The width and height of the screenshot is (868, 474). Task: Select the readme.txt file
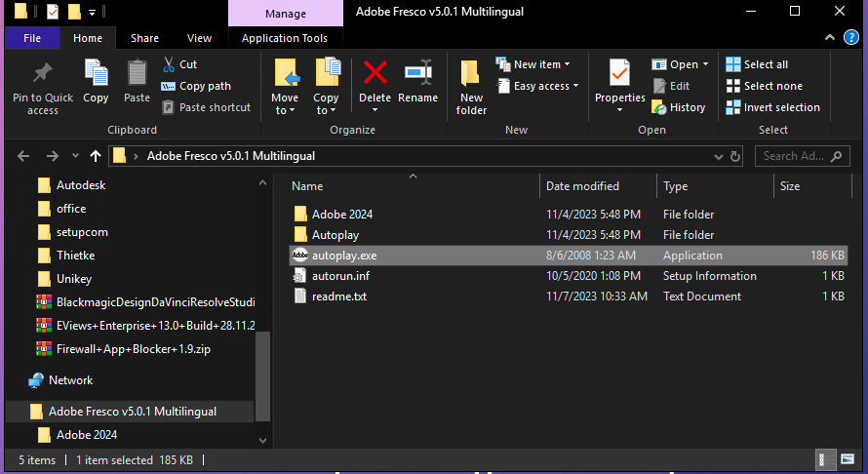(338, 296)
